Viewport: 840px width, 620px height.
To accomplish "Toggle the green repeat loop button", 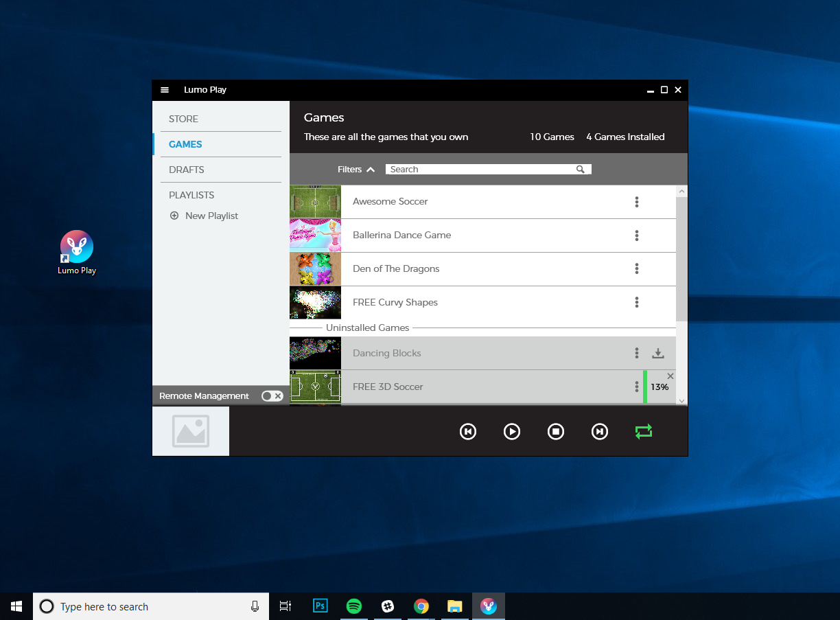I will point(644,431).
